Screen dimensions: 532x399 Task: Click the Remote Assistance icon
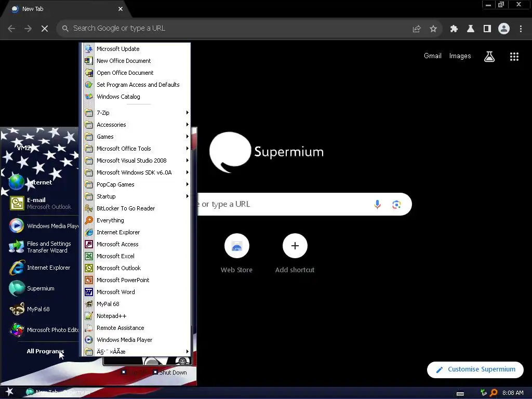pyautogui.click(x=89, y=328)
